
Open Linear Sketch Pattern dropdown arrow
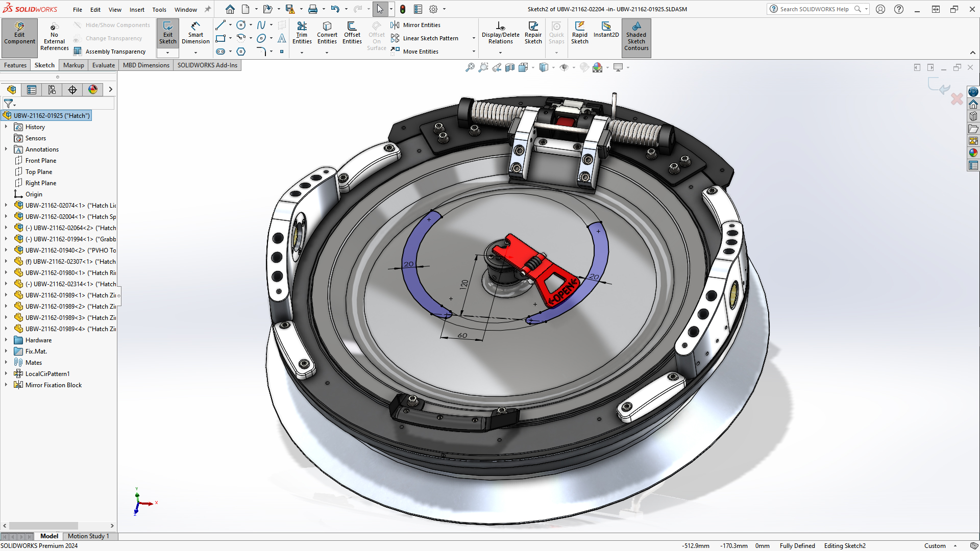[474, 38]
